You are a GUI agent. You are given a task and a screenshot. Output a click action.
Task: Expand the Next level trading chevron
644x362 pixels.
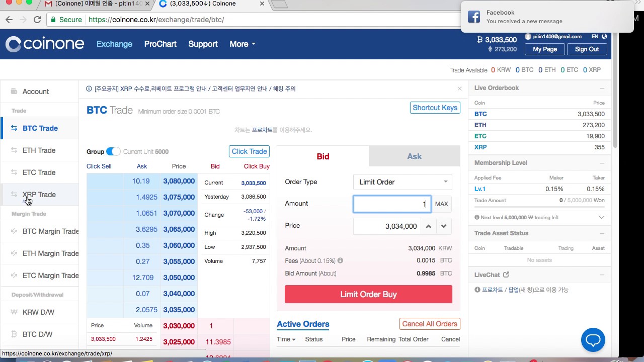(x=601, y=217)
